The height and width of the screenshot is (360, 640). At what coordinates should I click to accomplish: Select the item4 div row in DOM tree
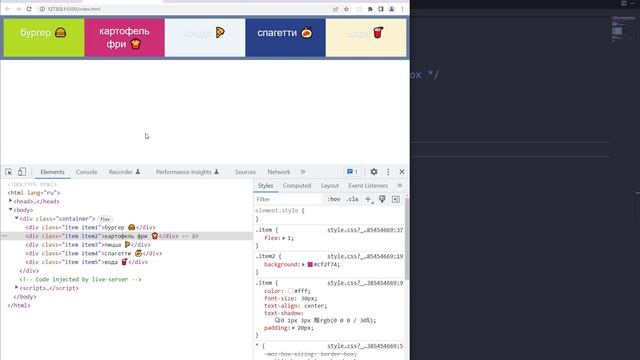point(127,253)
